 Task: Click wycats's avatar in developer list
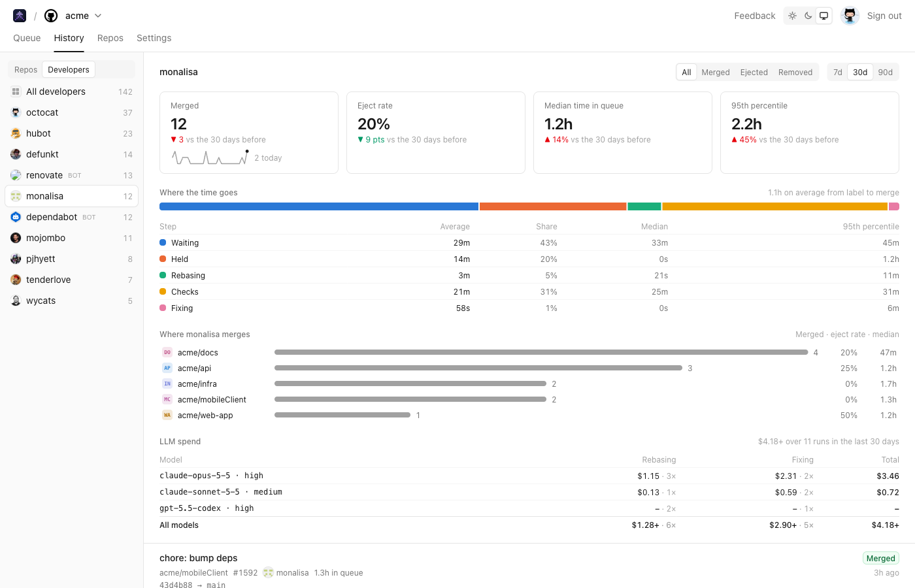[x=16, y=301]
